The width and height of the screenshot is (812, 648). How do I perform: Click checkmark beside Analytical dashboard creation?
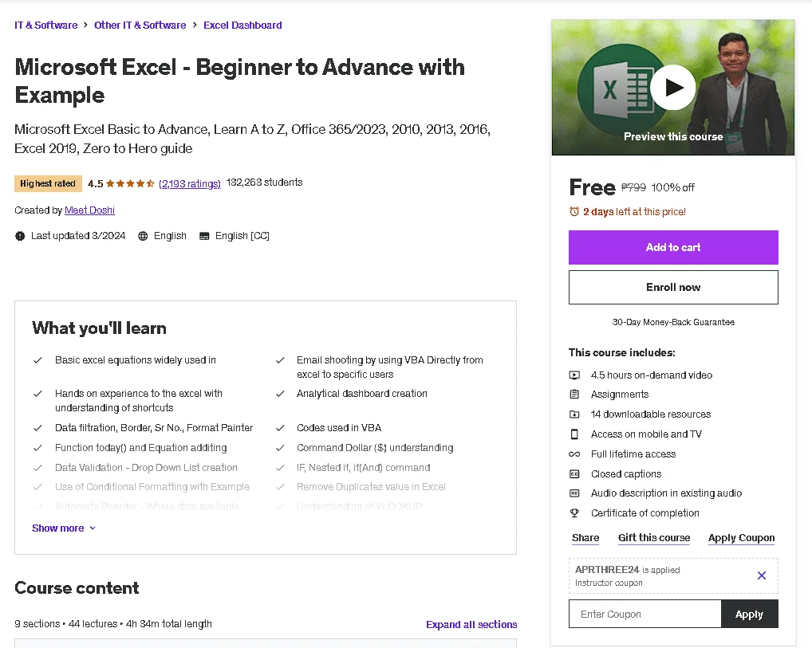(280, 394)
